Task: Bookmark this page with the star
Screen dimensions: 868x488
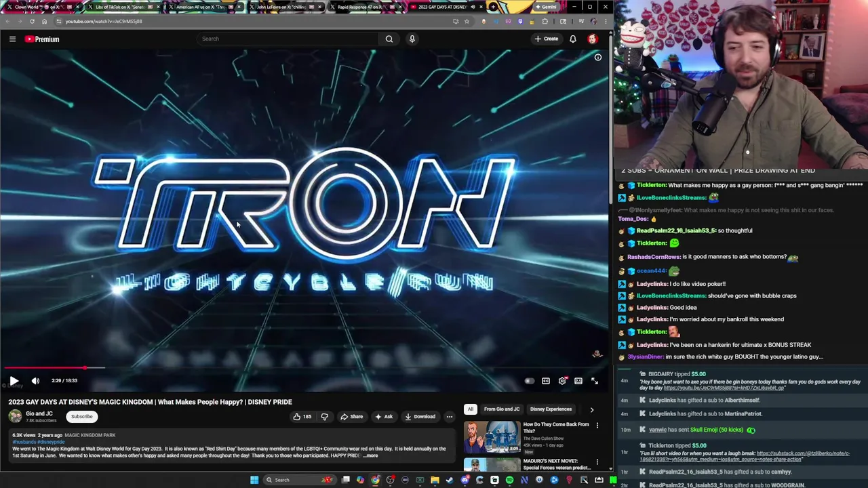Action: [467, 21]
